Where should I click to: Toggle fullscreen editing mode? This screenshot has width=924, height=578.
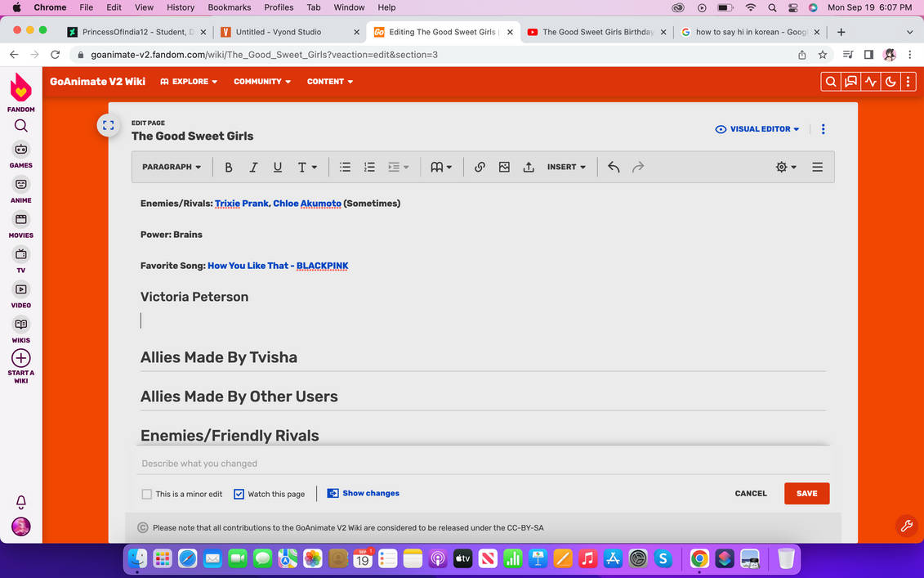tap(109, 125)
